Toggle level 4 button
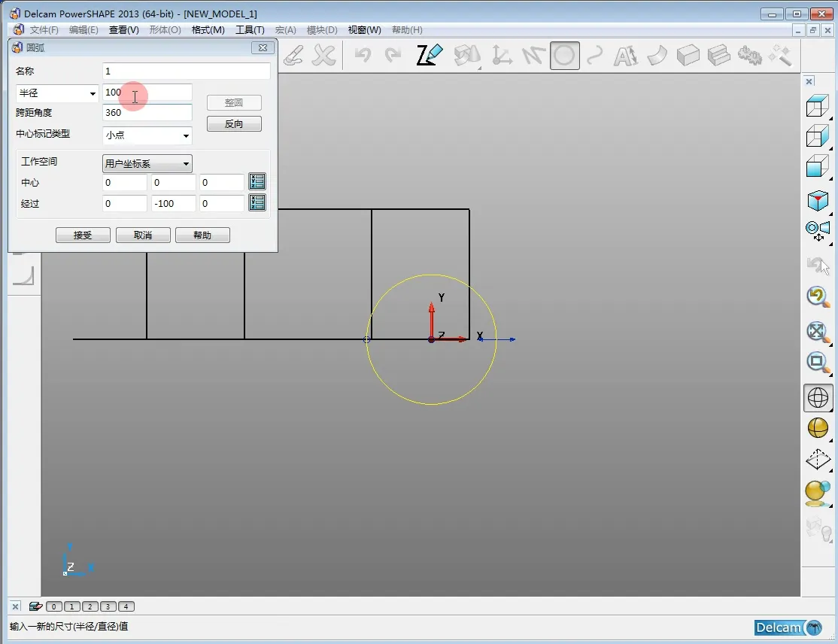The height and width of the screenshot is (644, 838). tap(126, 606)
